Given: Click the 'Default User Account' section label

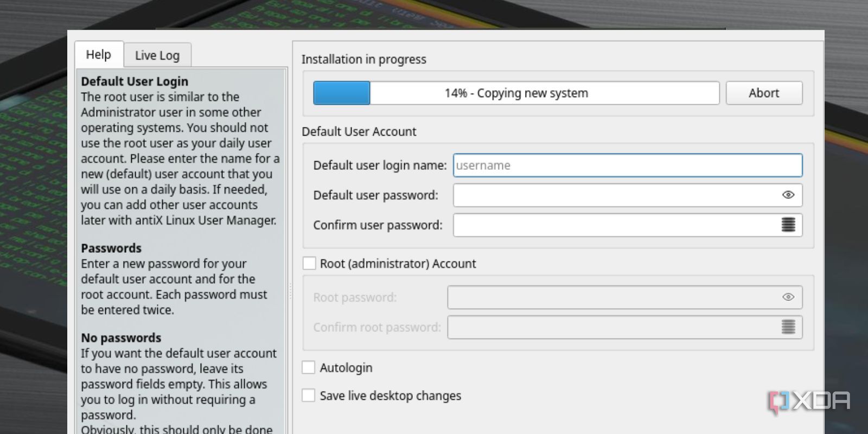Looking at the screenshot, I should tap(359, 131).
